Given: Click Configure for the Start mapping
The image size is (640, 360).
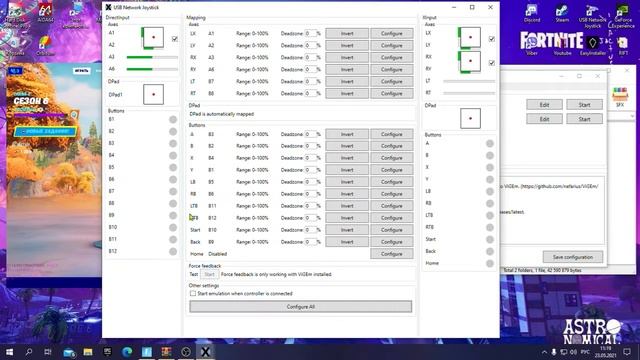Looking at the screenshot, I should tap(392, 230).
